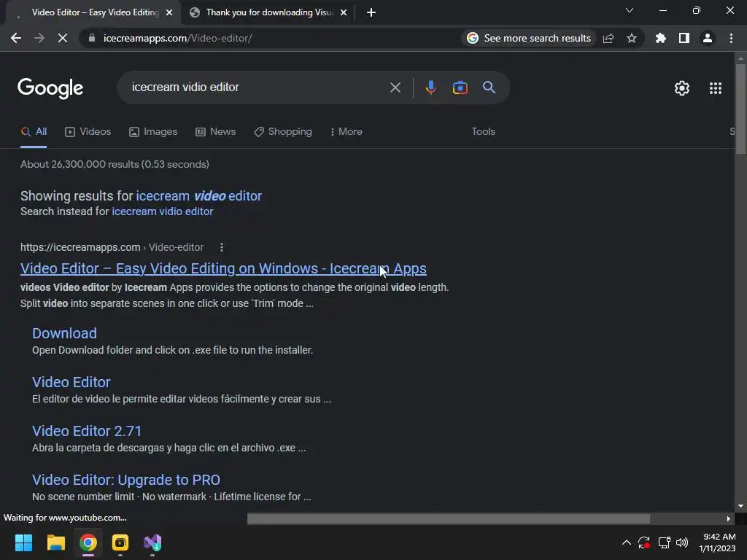Switch to the All results tab
Image resolution: width=747 pixels, height=560 pixels.
(x=34, y=131)
